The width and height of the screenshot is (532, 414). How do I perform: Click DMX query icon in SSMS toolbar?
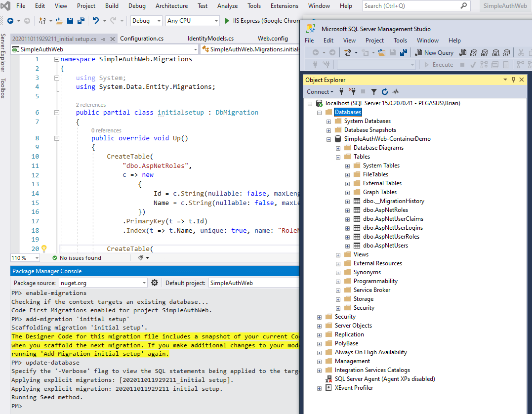click(x=485, y=52)
